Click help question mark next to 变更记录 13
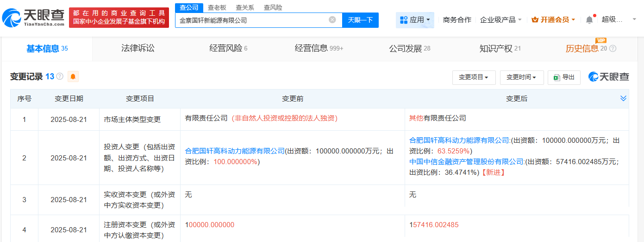The height and width of the screenshot is (242, 644). pyautogui.click(x=60, y=77)
